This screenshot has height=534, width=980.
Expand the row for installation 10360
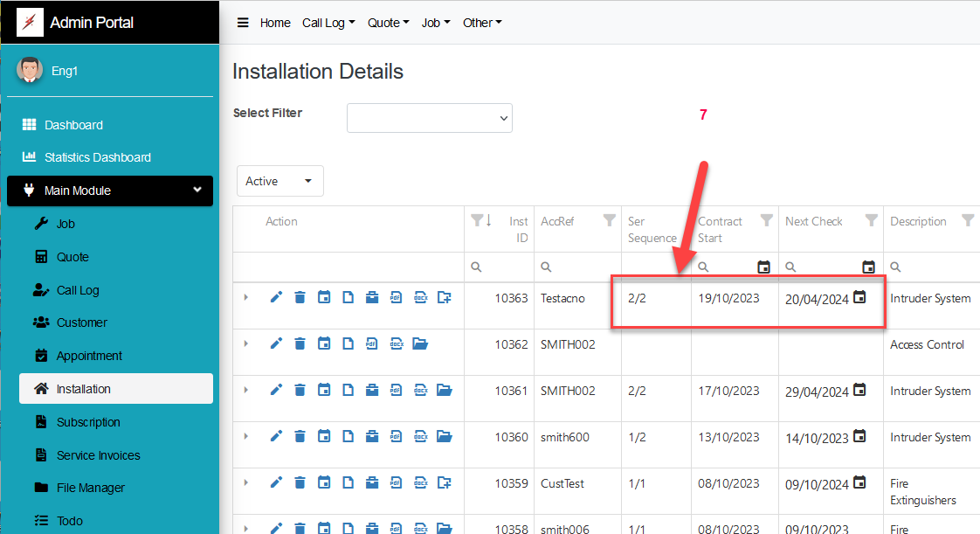coord(246,436)
